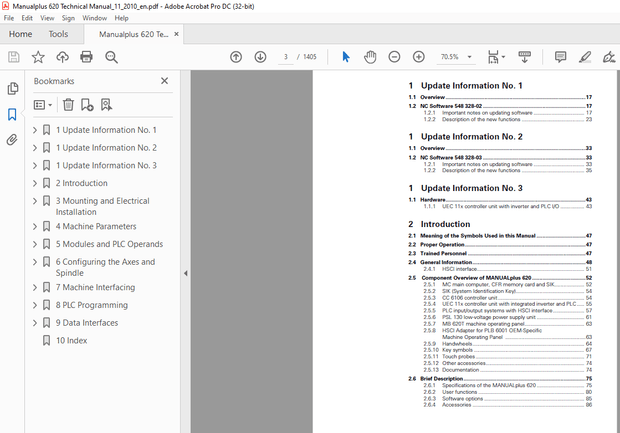Image resolution: width=620 pixels, height=433 pixels.
Task: Open the Attachments paperclip panel
Action: (12, 140)
